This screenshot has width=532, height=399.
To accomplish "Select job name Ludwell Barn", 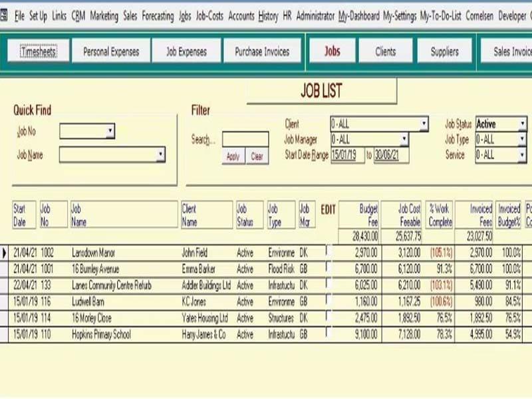I will pos(88,302).
